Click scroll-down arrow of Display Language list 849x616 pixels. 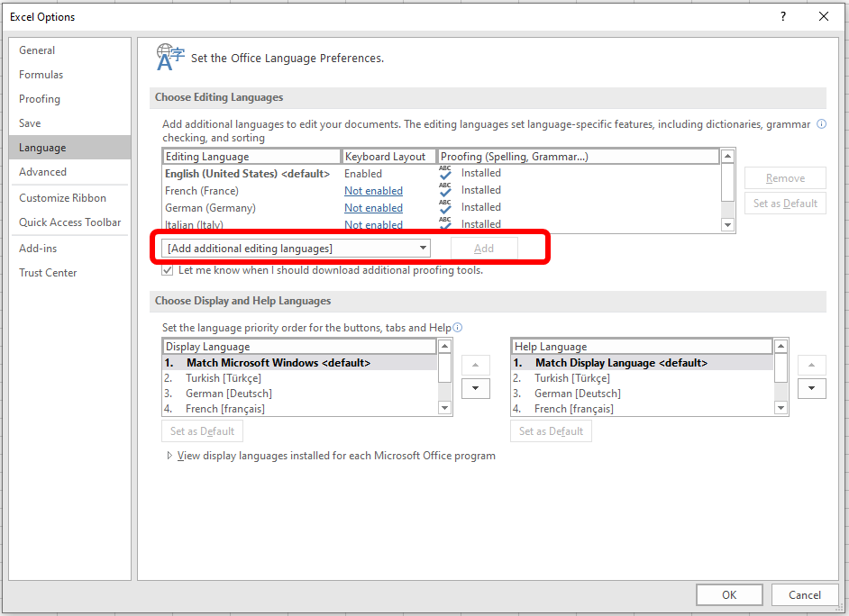[x=444, y=408]
